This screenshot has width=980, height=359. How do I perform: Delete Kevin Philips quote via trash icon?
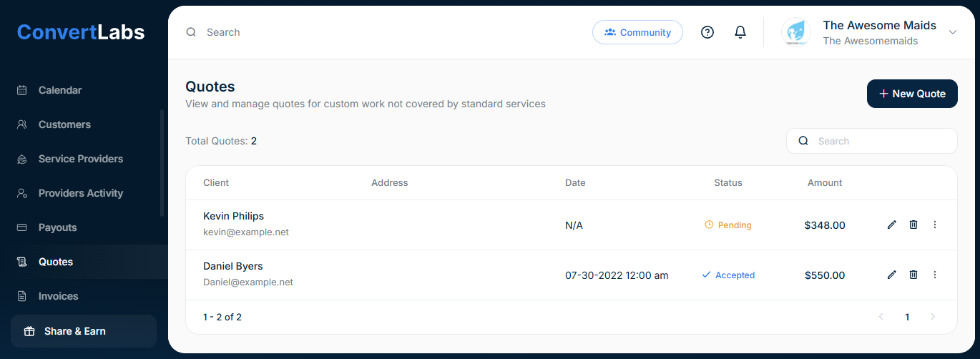tap(913, 225)
